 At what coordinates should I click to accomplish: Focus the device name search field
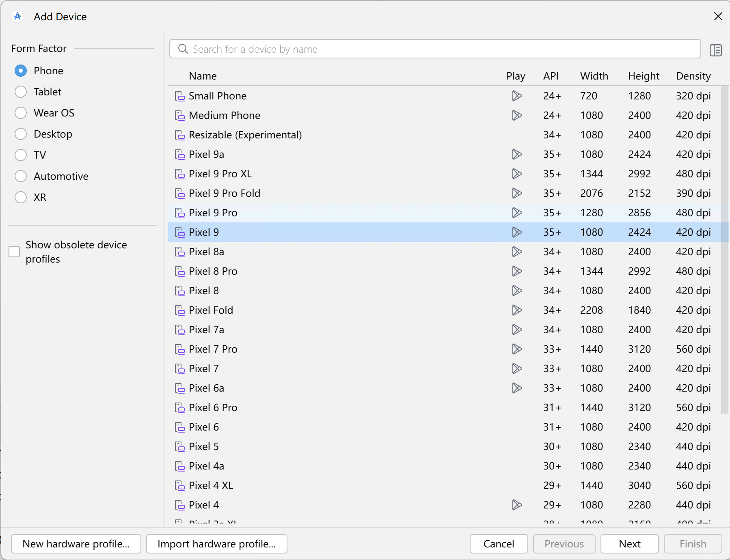coord(435,49)
